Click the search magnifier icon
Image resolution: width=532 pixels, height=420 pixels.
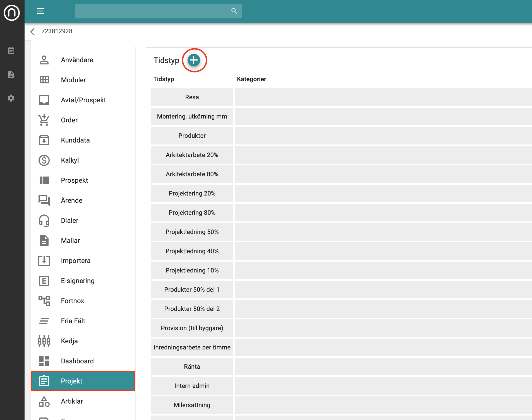[234, 11]
